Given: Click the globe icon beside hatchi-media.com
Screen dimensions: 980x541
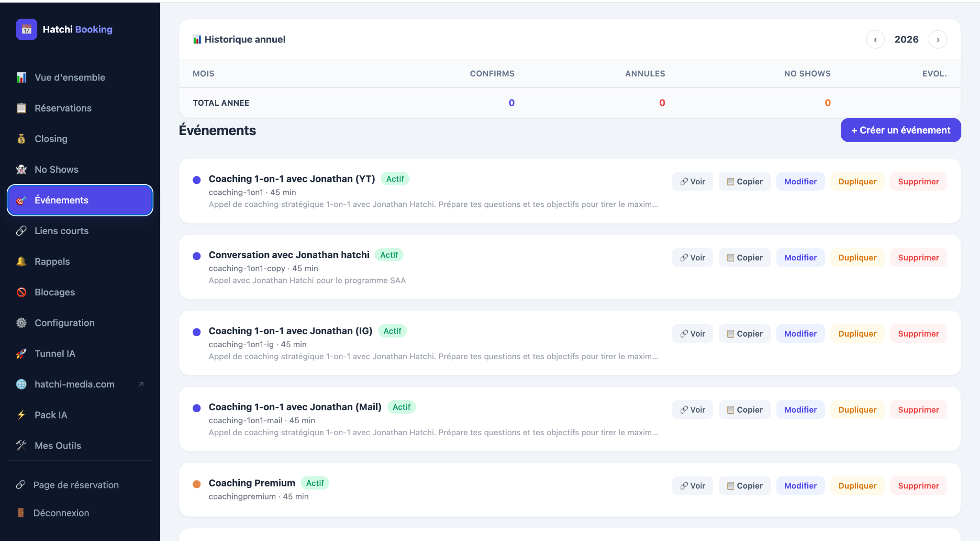Looking at the screenshot, I should (21, 384).
